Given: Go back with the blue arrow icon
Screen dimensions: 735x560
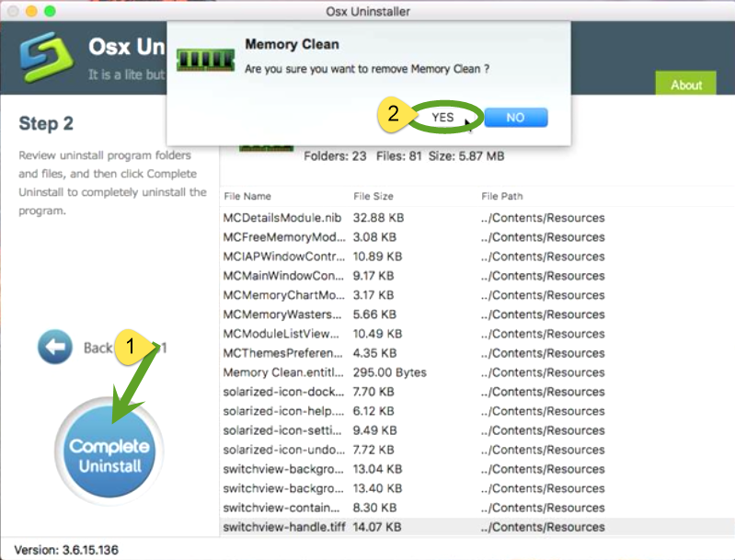Looking at the screenshot, I should tap(55, 348).
